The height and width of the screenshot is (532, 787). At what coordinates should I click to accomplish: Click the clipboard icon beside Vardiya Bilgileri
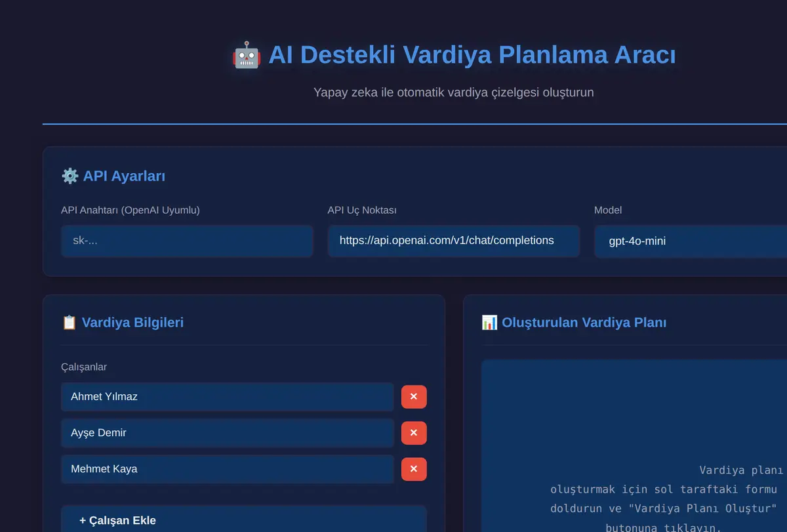[x=69, y=322]
